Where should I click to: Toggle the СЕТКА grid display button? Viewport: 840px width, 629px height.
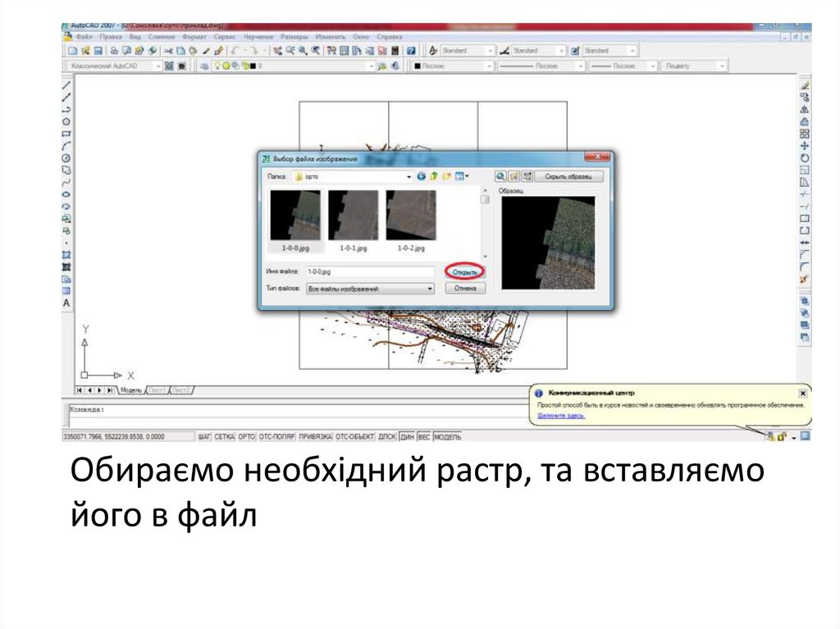[225, 436]
